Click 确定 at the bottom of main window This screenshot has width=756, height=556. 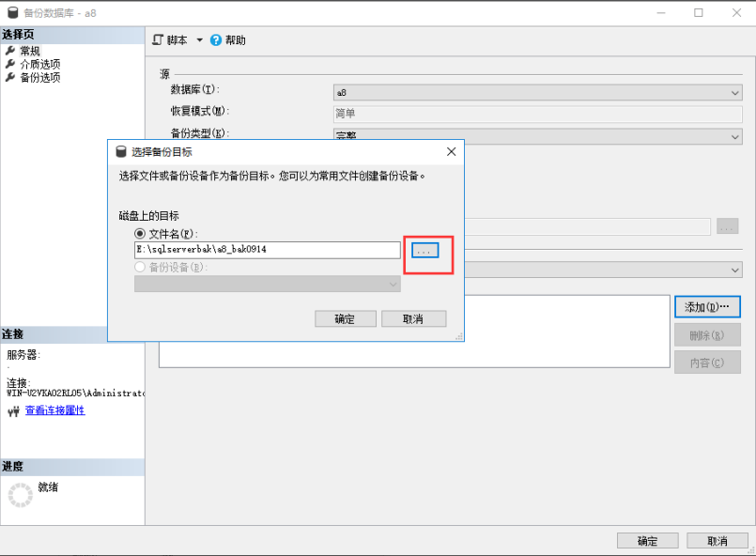point(647,541)
